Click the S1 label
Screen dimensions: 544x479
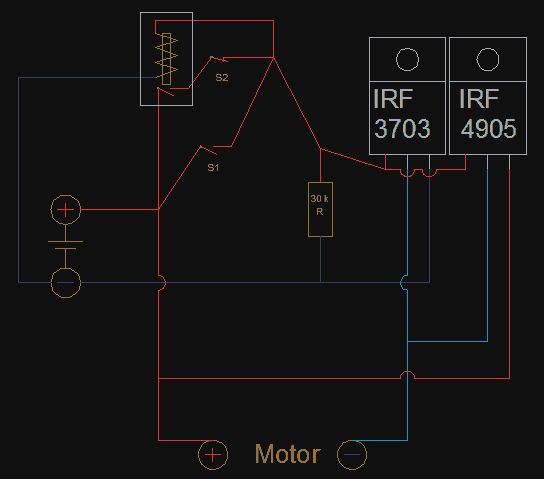[x=213, y=168]
